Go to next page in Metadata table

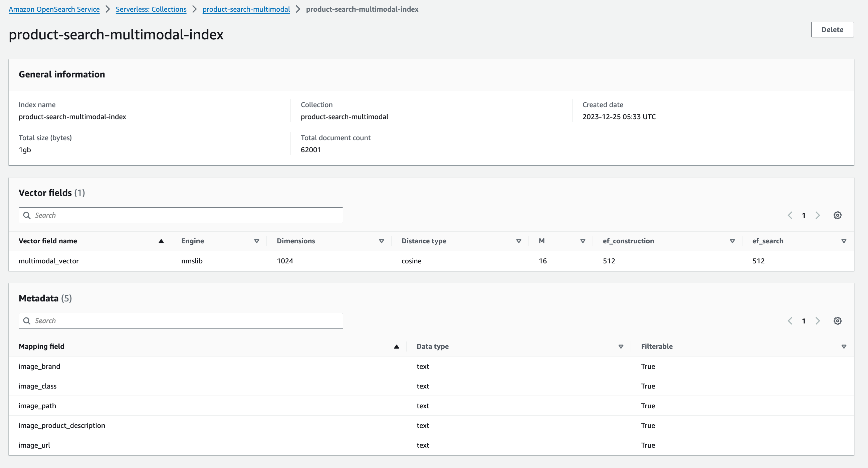[818, 321]
